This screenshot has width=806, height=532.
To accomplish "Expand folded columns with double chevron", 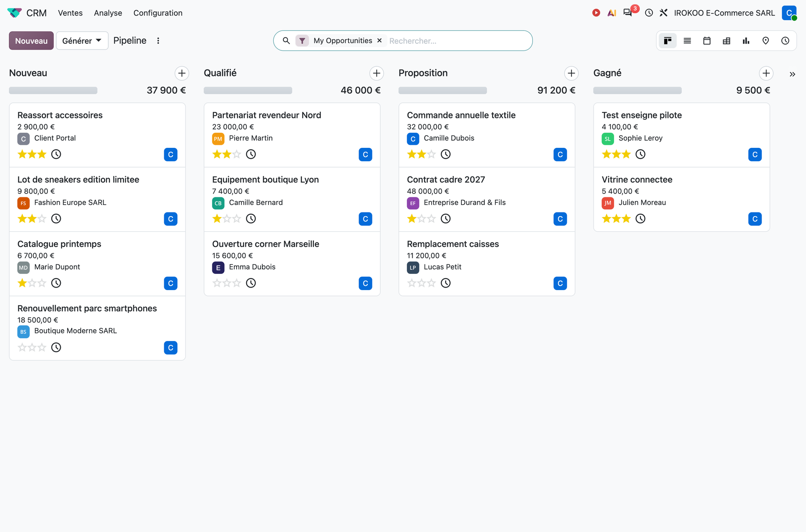I will [792, 74].
